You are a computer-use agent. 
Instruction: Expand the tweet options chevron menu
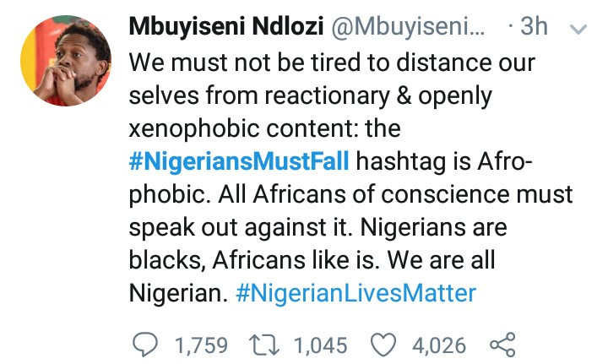coord(578,29)
